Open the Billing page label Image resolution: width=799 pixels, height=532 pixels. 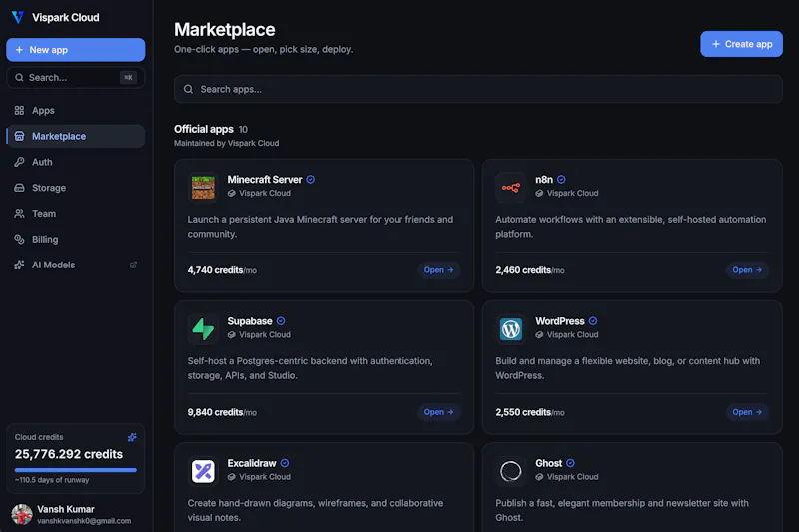[x=45, y=239]
